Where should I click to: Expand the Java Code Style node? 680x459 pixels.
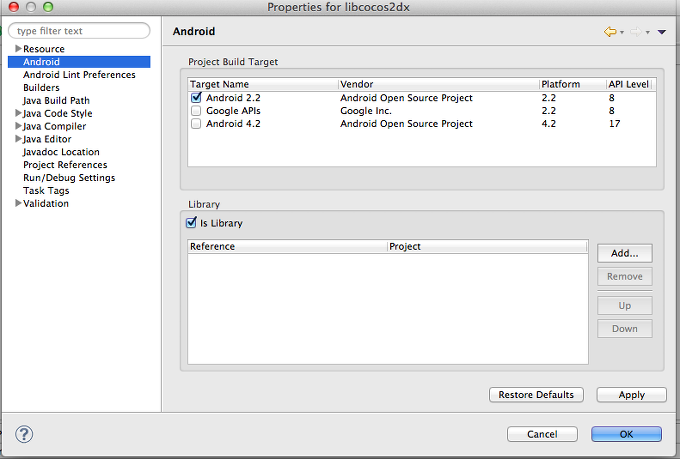(18, 113)
